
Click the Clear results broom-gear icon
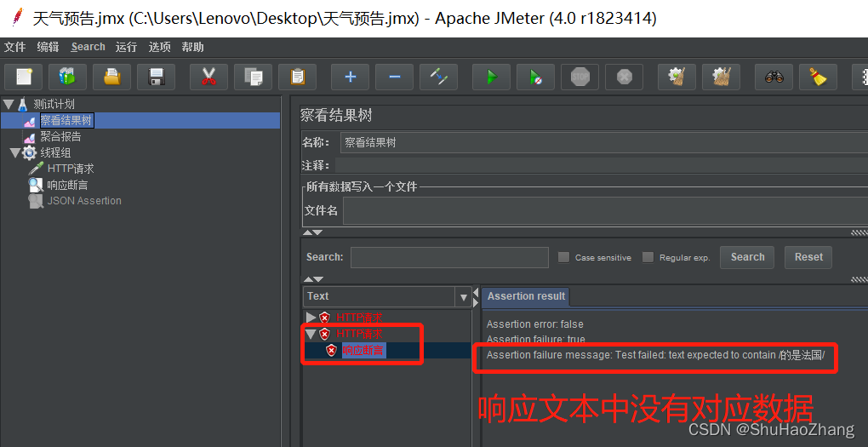(677, 77)
